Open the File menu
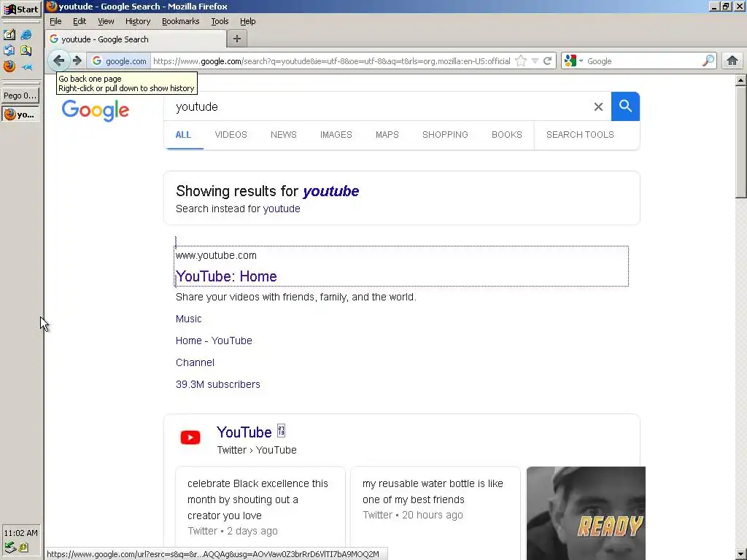 (55, 21)
